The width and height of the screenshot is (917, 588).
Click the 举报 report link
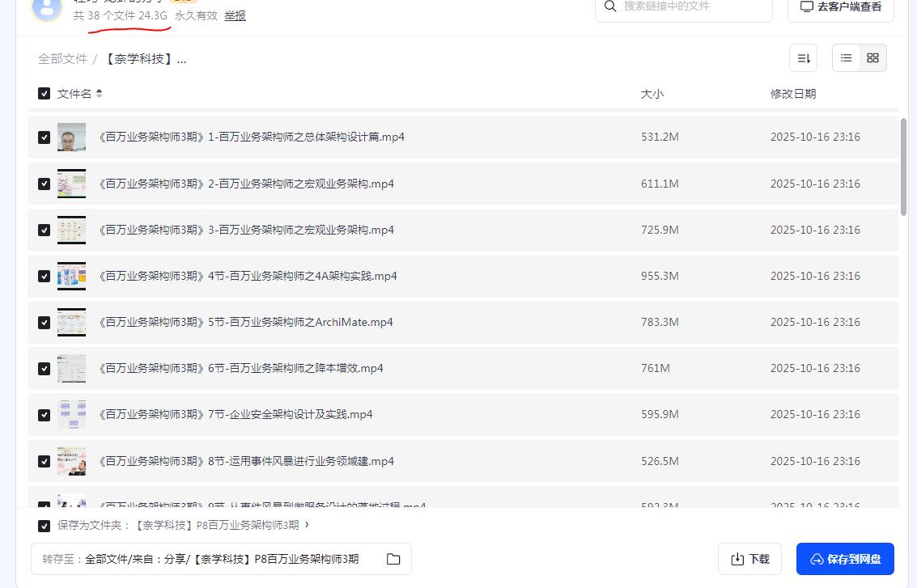coord(235,15)
